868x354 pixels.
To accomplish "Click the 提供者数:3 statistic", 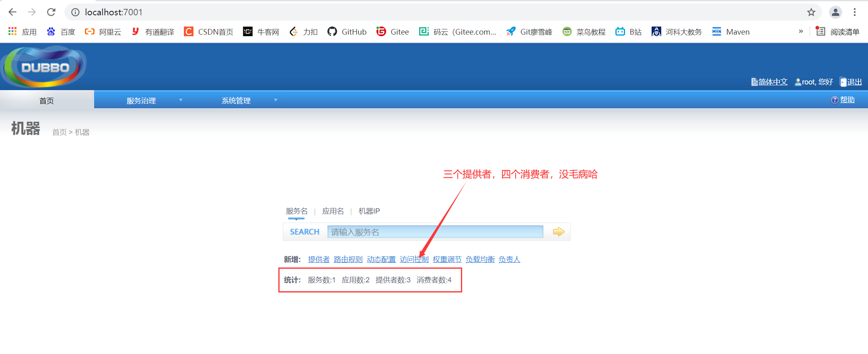I will pyautogui.click(x=393, y=280).
